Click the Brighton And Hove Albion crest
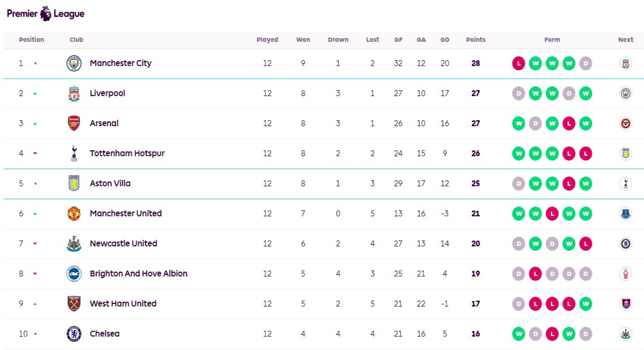The height and width of the screenshot is (350, 644). [74, 274]
